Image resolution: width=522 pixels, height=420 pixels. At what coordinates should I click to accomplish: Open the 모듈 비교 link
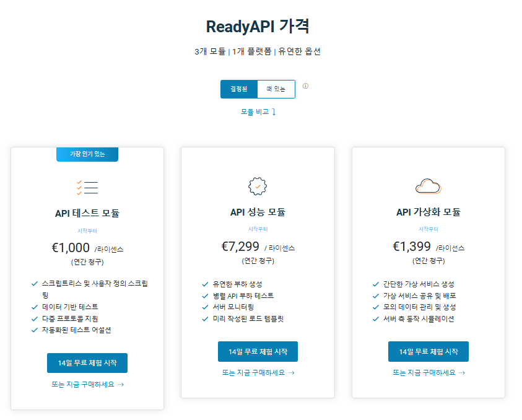click(x=258, y=112)
